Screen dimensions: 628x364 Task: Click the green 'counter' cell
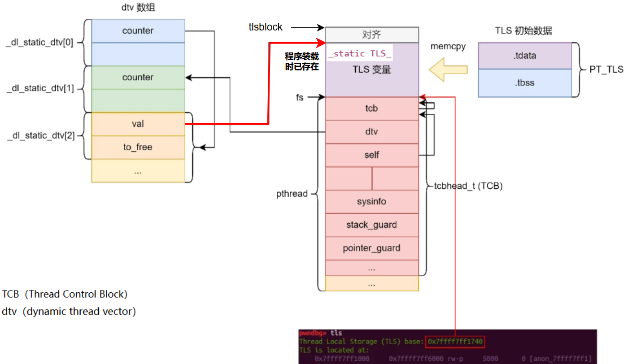tap(138, 78)
